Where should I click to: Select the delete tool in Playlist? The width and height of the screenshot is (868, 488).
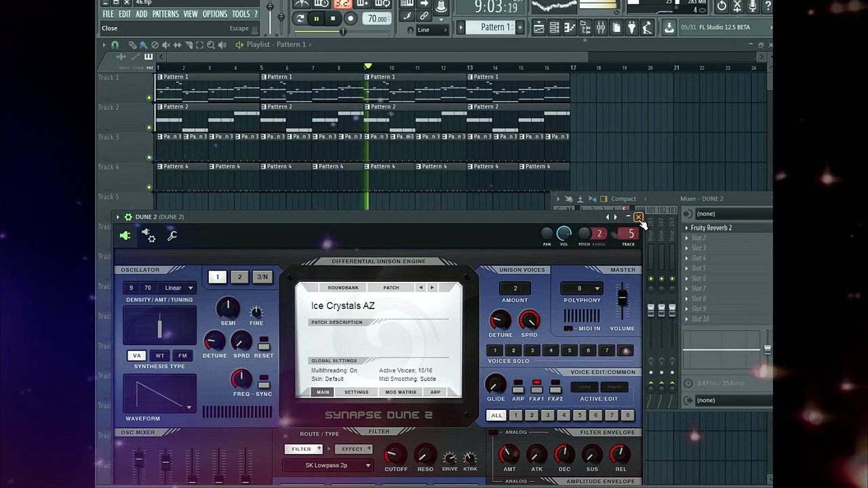(155, 45)
